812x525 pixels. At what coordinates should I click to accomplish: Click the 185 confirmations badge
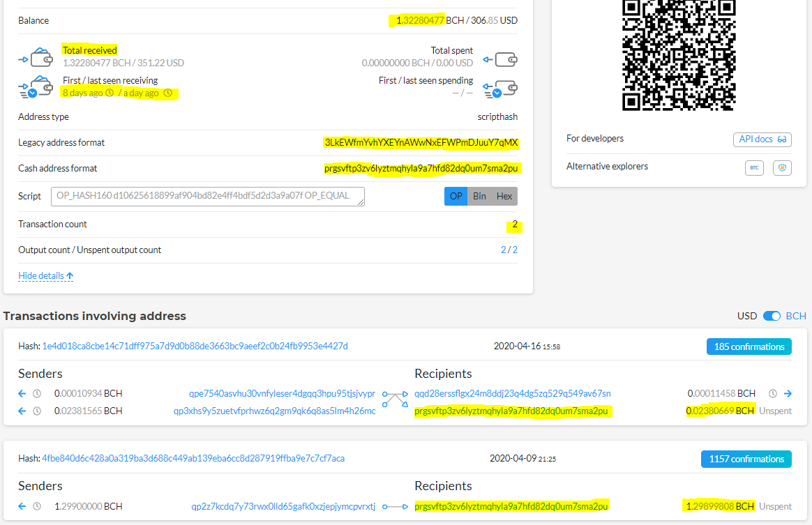point(749,347)
